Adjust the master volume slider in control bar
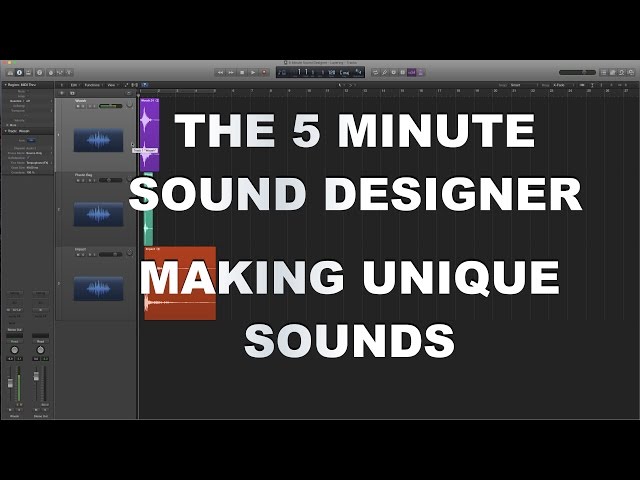 [x=577, y=73]
